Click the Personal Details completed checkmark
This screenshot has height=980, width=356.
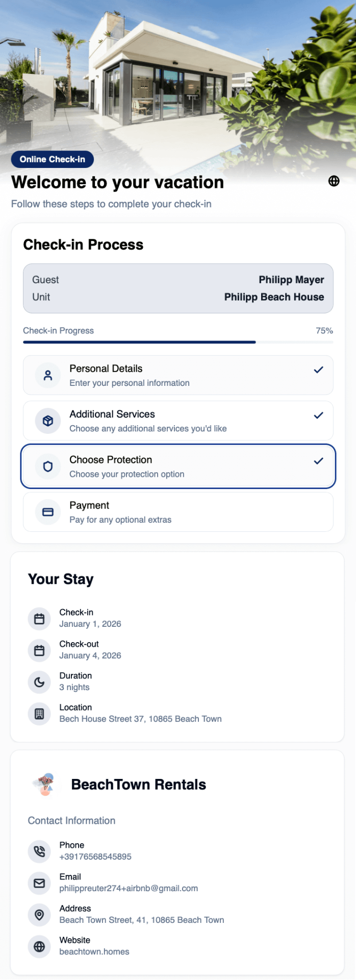point(319,370)
